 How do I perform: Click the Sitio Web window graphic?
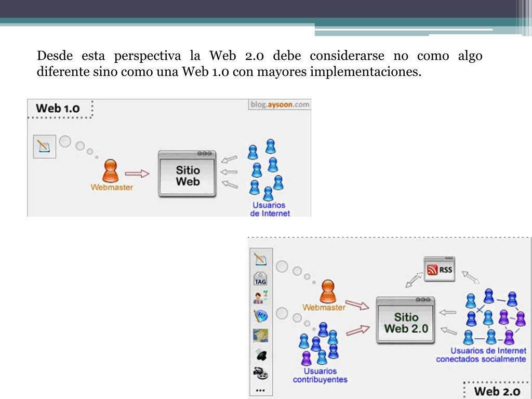click(187, 174)
